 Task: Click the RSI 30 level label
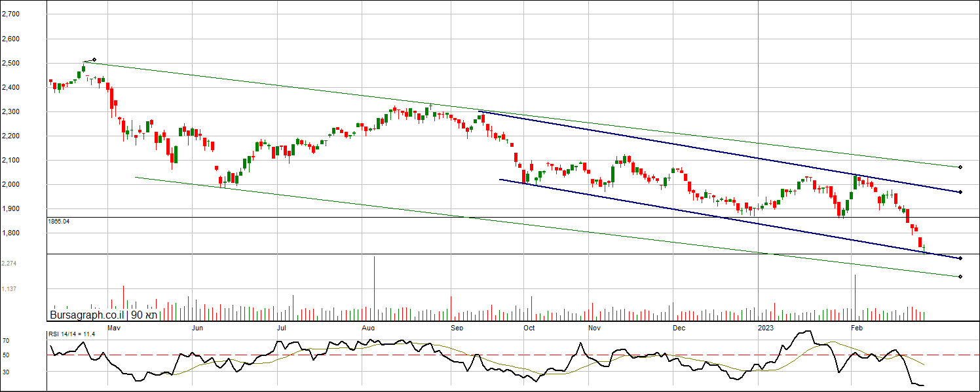tap(5, 372)
